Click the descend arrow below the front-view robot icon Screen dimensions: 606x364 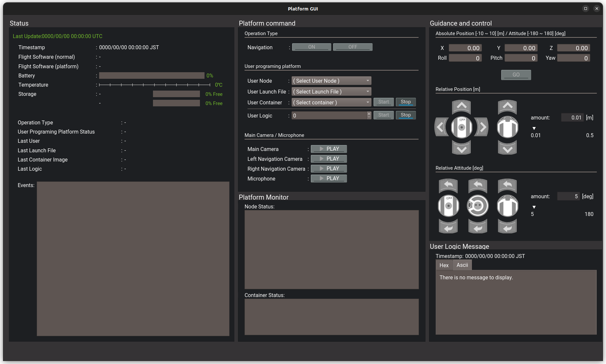(x=507, y=149)
